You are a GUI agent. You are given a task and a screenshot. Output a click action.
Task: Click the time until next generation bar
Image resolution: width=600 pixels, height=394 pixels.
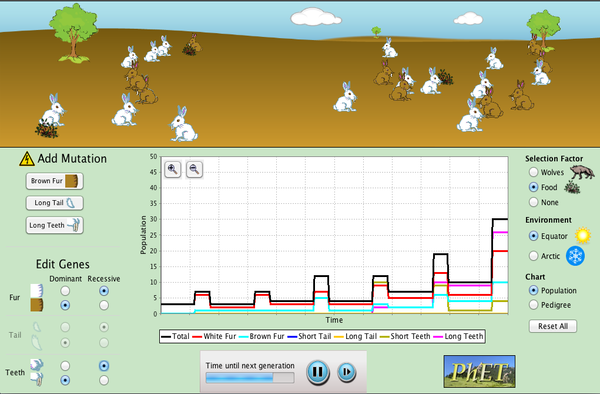click(250, 378)
